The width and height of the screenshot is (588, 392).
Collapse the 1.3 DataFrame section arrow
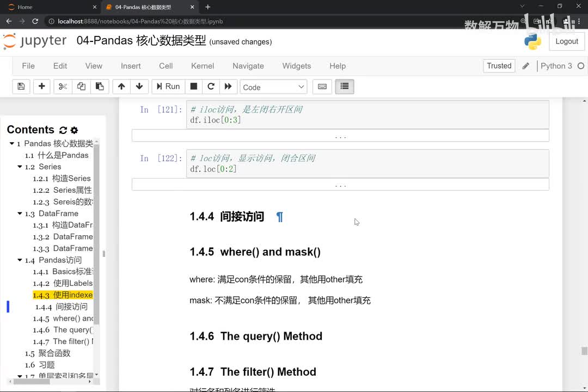[20, 213]
